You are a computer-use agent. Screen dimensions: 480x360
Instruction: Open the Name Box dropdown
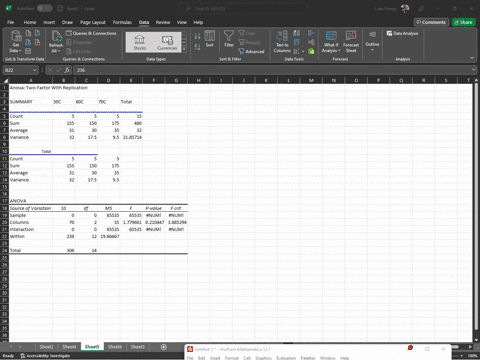(34, 70)
